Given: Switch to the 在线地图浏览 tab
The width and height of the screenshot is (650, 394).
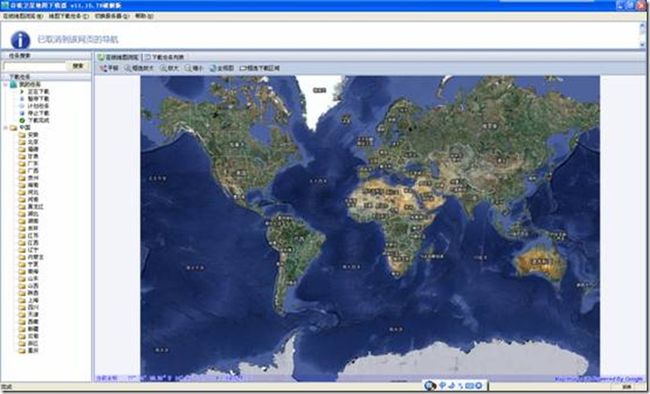Looking at the screenshot, I should click(x=118, y=57).
